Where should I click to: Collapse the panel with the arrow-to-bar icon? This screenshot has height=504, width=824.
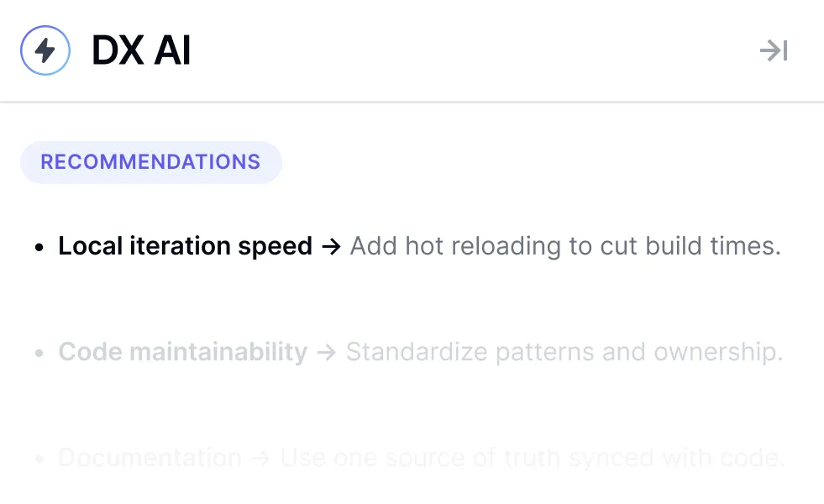click(774, 51)
